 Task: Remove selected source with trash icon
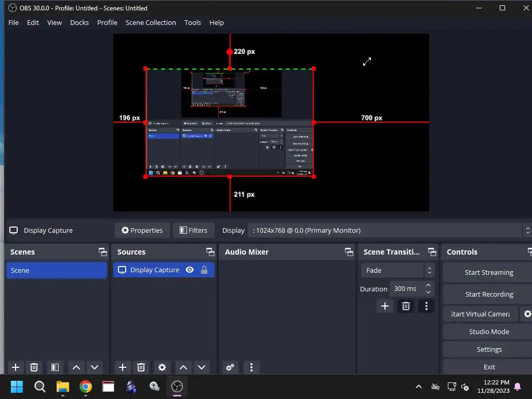[x=141, y=367]
